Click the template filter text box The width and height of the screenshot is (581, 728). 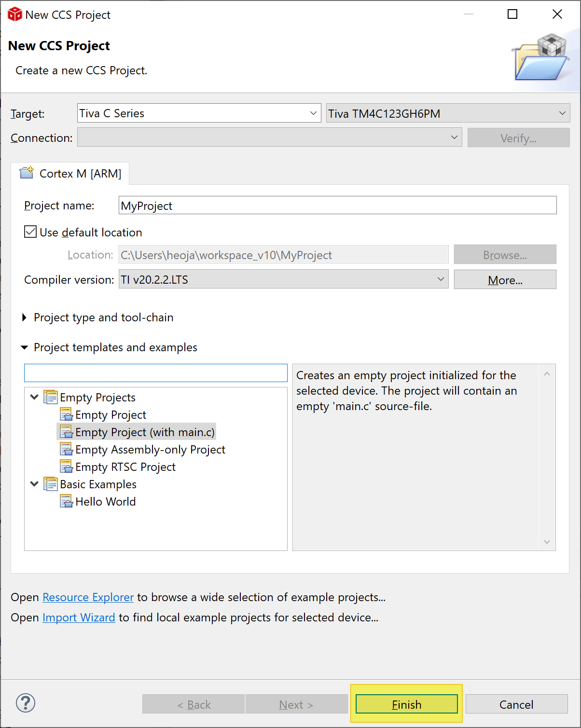tap(156, 373)
